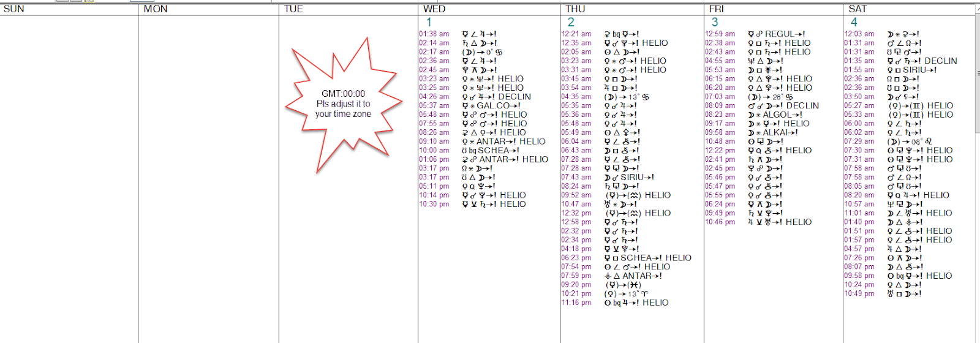Select Wednesday's 10:30 pm HELIO event

pyautogui.click(x=472, y=204)
